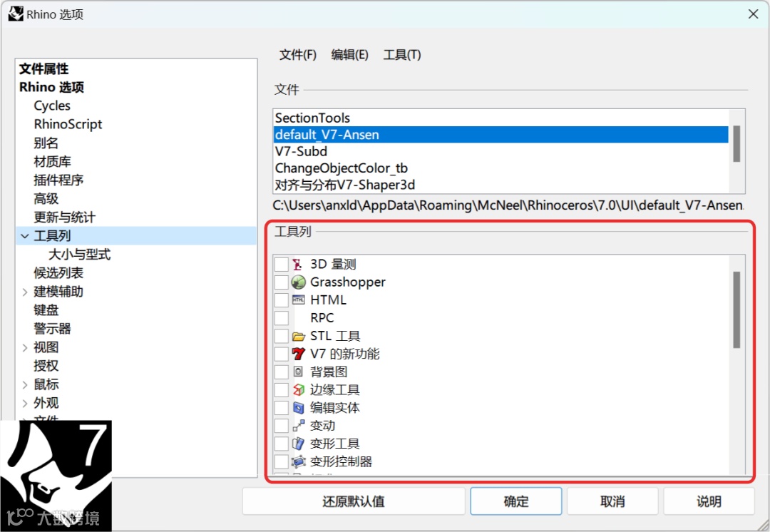
Task: Click the 变形工具 toolbar icon
Action: 298,444
